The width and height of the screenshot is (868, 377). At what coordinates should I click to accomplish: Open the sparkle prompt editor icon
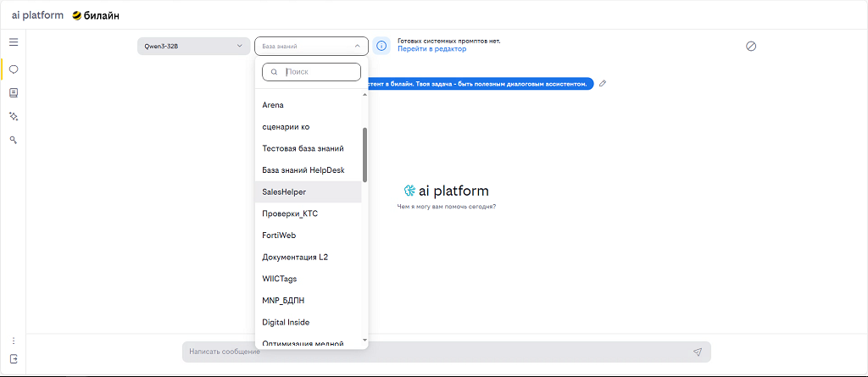coord(14,116)
